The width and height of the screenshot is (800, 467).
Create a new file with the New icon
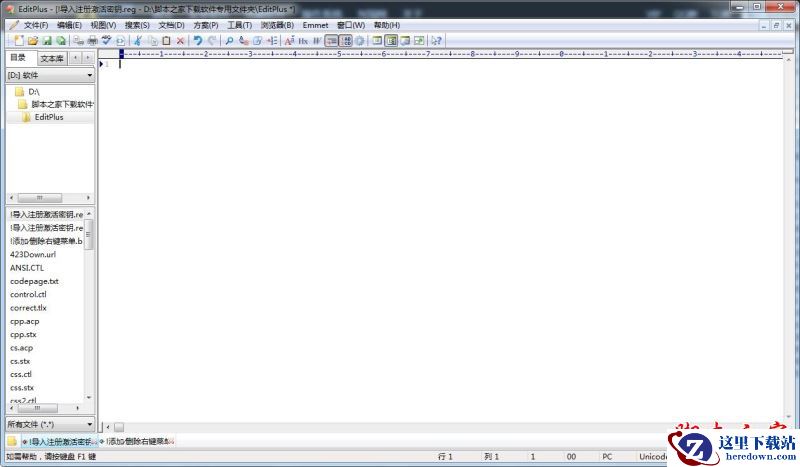coord(19,41)
